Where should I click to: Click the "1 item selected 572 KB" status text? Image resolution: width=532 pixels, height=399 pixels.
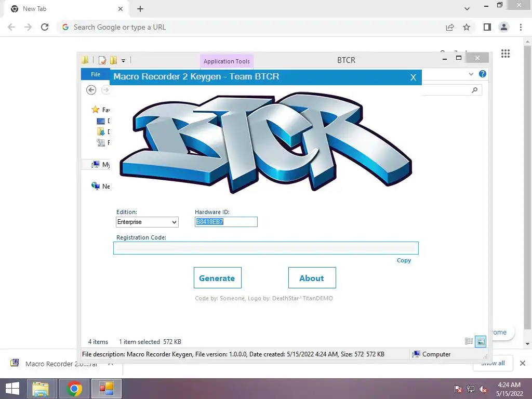tap(150, 342)
